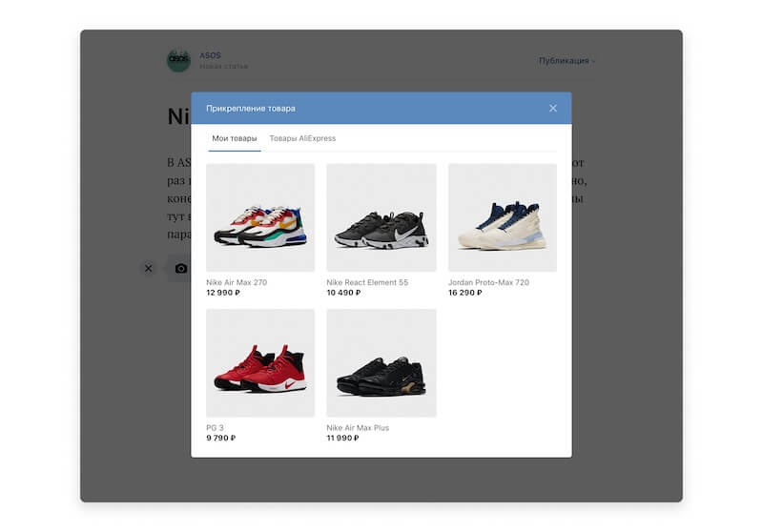Expand the Публикация dropdown

point(567,61)
